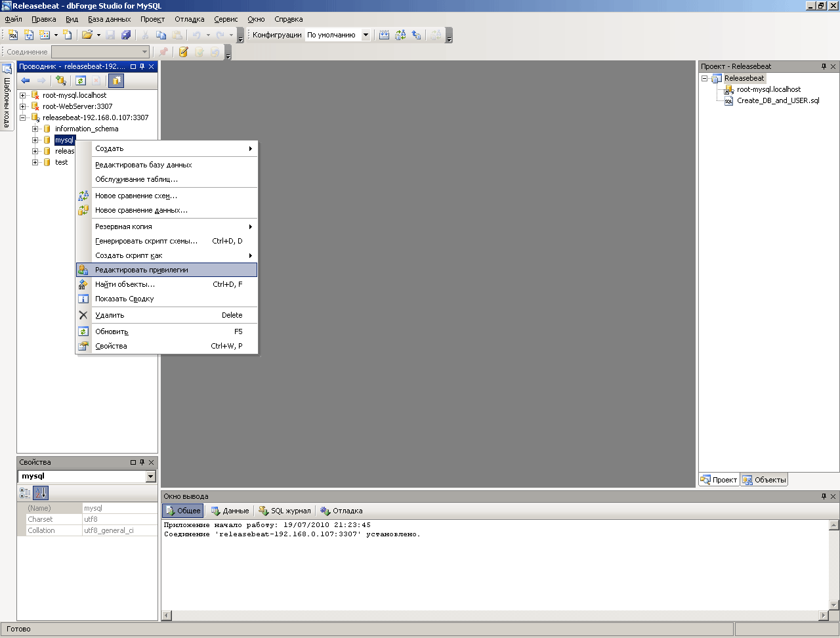The width and height of the screenshot is (840, 638).
Task: Show the Отладка output tab
Action: coord(341,511)
